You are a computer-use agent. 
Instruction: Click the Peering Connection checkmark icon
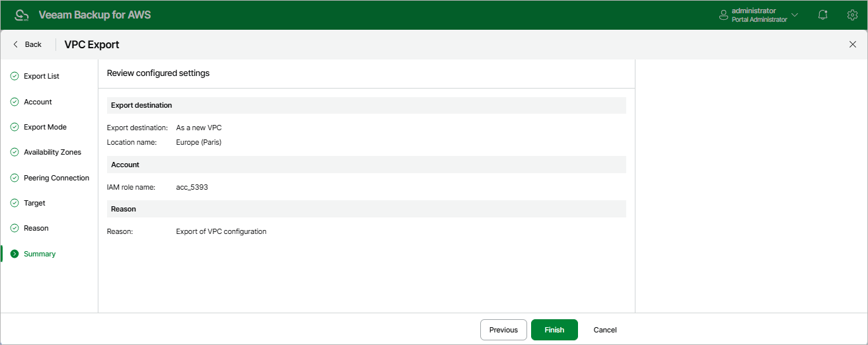click(x=15, y=178)
